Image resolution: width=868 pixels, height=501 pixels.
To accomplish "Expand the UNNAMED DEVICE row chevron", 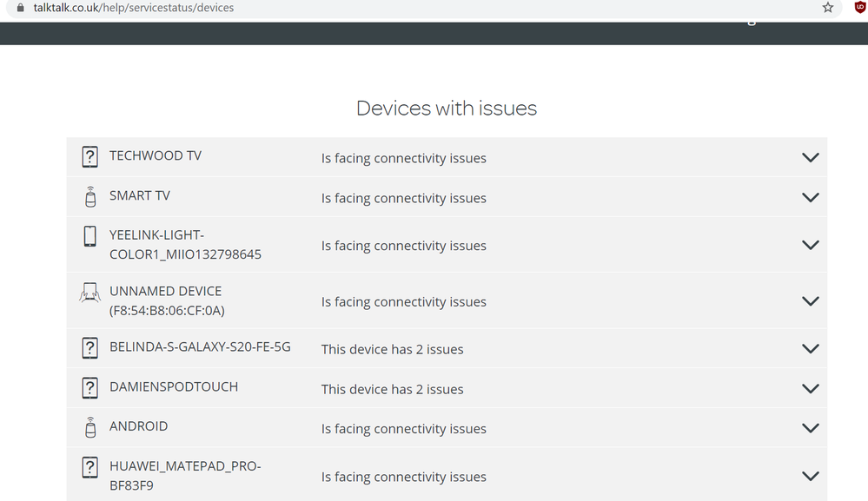I will [x=811, y=301].
